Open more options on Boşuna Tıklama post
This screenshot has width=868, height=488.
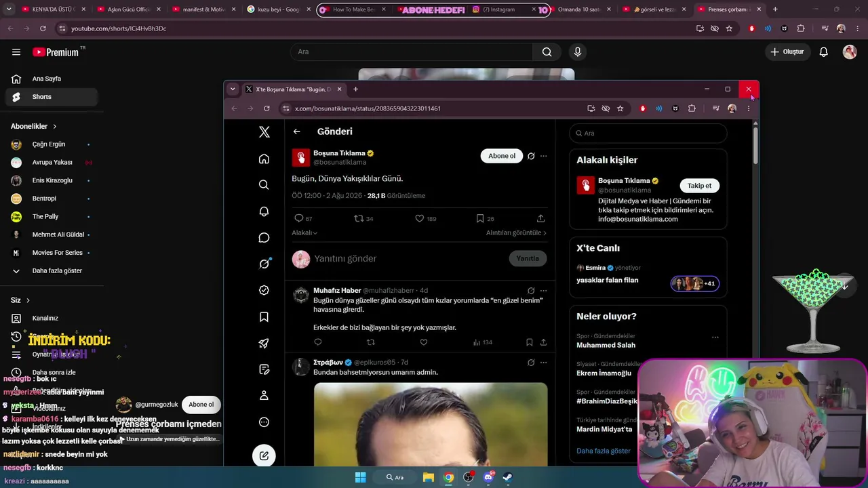pos(543,156)
